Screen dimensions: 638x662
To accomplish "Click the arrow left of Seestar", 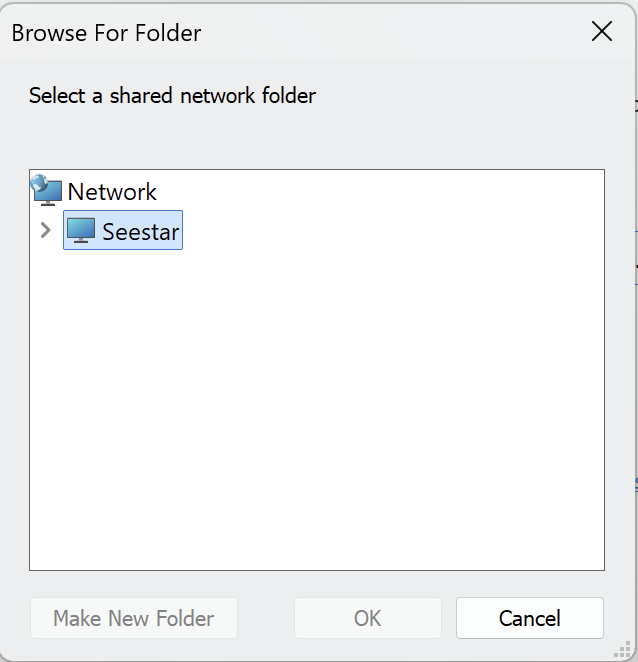I will coord(45,231).
